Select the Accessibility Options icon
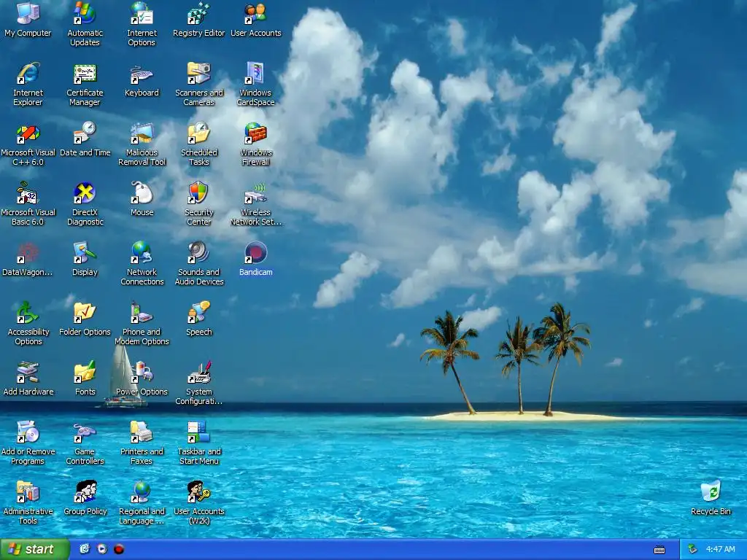Viewport: 747px width, 560px height. click(28, 312)
